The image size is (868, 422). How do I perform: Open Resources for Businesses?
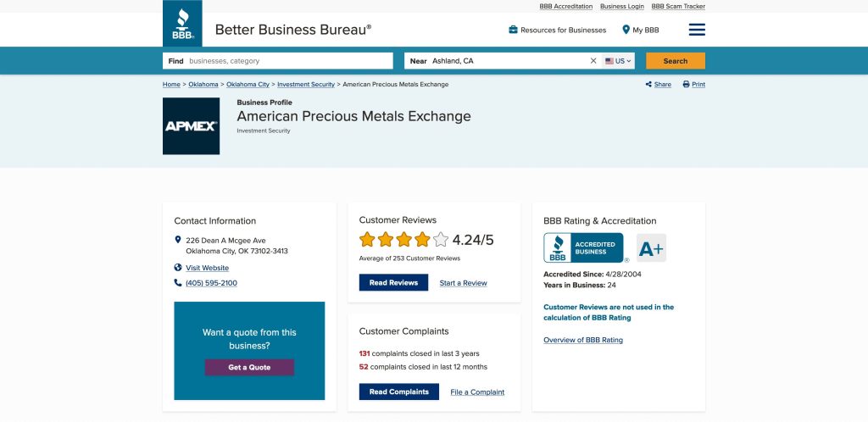point(558,30)
